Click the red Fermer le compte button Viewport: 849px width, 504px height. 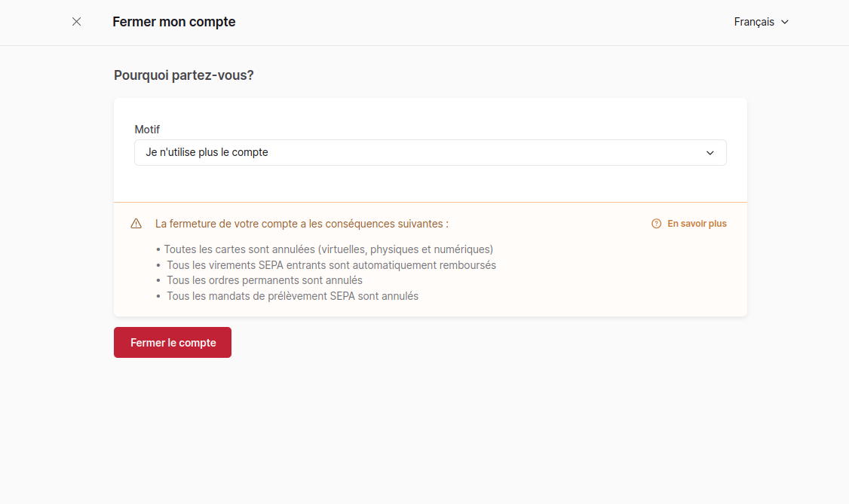click(172, 342)
